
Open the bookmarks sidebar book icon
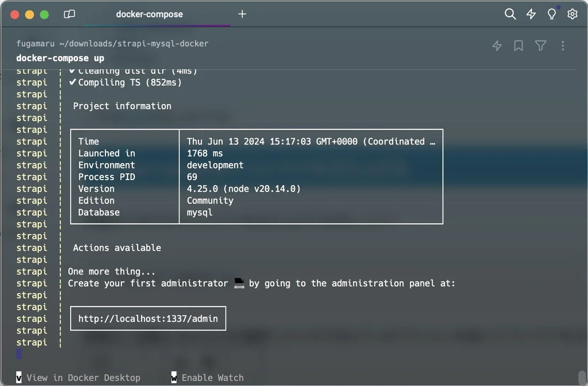pos(69,14)
